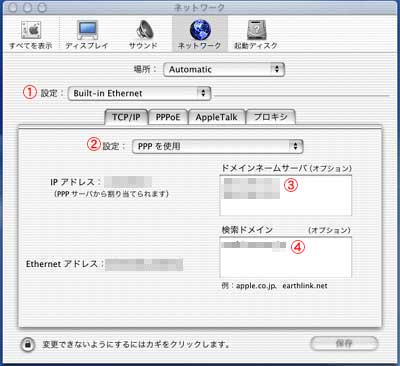This screenshot has width=400, height=366.
Task: Click the padlock icon to prevent changes
Action: [28, 344]
